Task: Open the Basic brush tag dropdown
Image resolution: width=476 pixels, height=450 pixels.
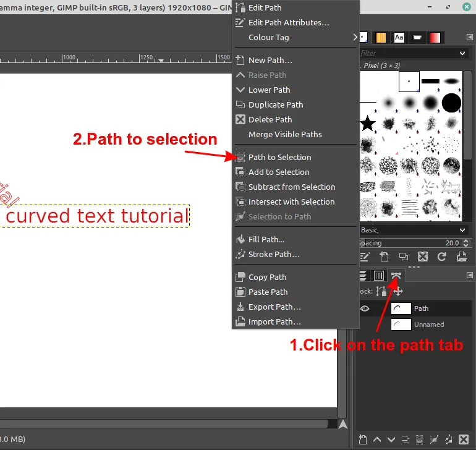Action: coord(462,229)
